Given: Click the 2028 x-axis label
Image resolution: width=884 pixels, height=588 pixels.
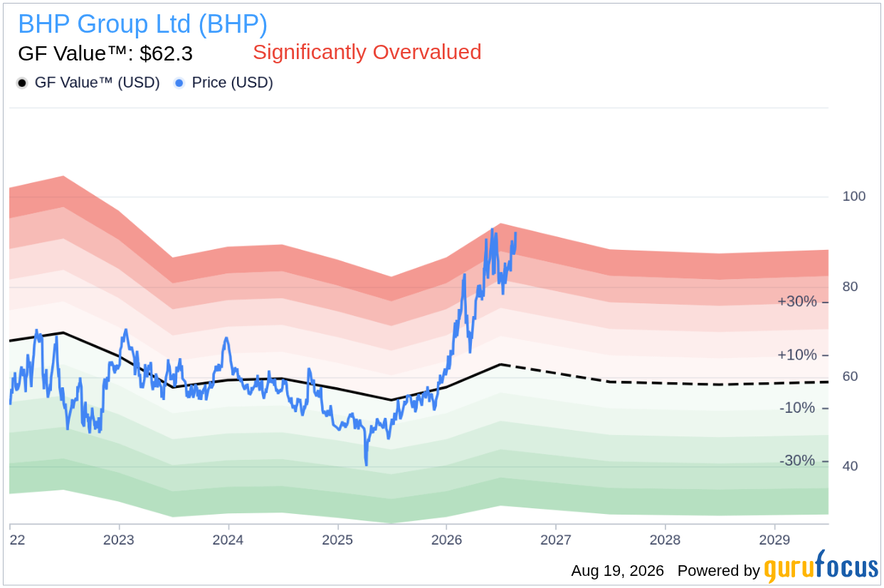Looking at the screenshot, I should coord(664,540).
